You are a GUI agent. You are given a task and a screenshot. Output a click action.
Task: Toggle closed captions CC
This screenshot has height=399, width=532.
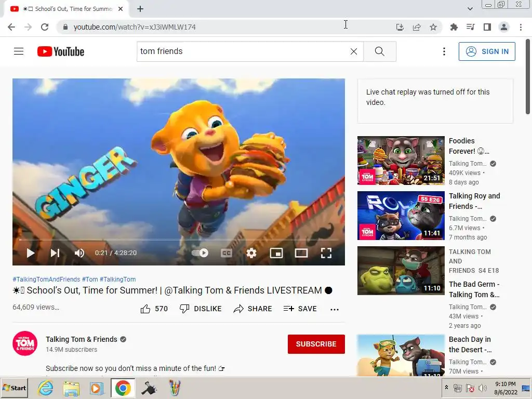click(x=227, y=253)
